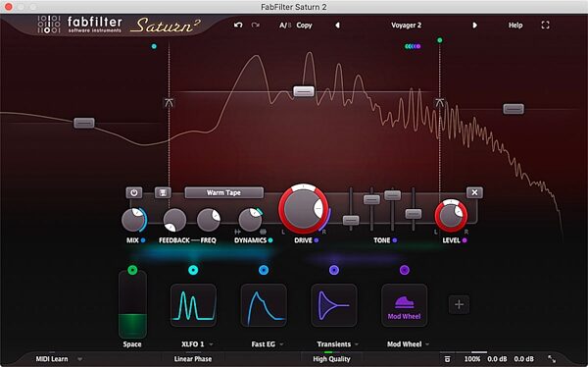Click the first 0.0 dB value
588x367 pixels.
(497, 359)
